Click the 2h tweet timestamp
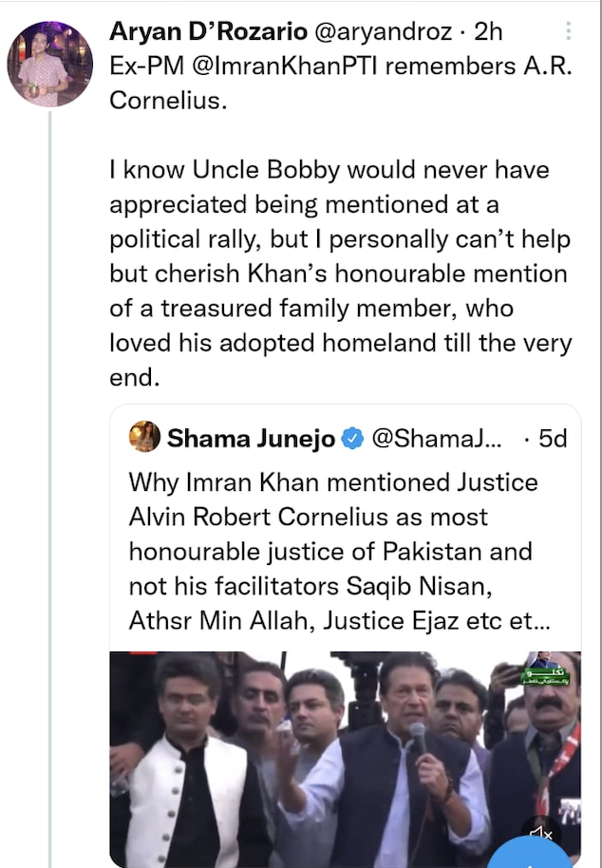 488,31
